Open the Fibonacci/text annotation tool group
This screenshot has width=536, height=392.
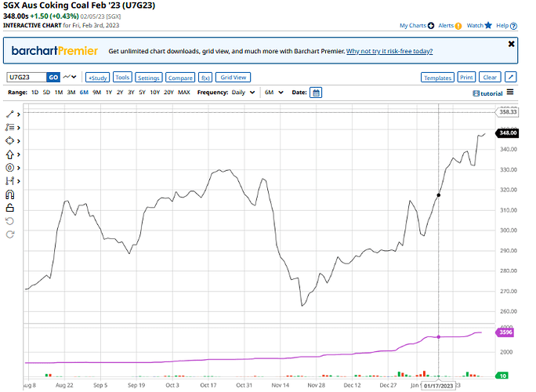click(10, 127)
